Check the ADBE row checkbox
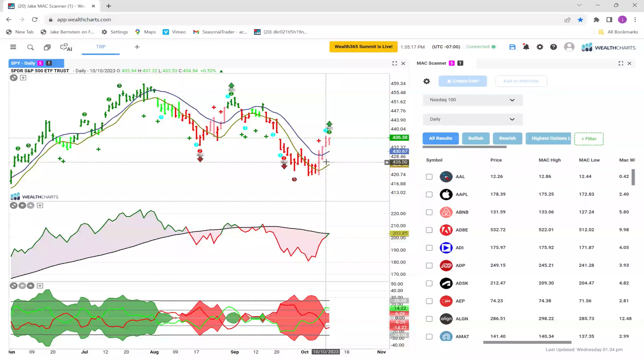The width and height of the screenshot is (644, 362). click(429, 230)
